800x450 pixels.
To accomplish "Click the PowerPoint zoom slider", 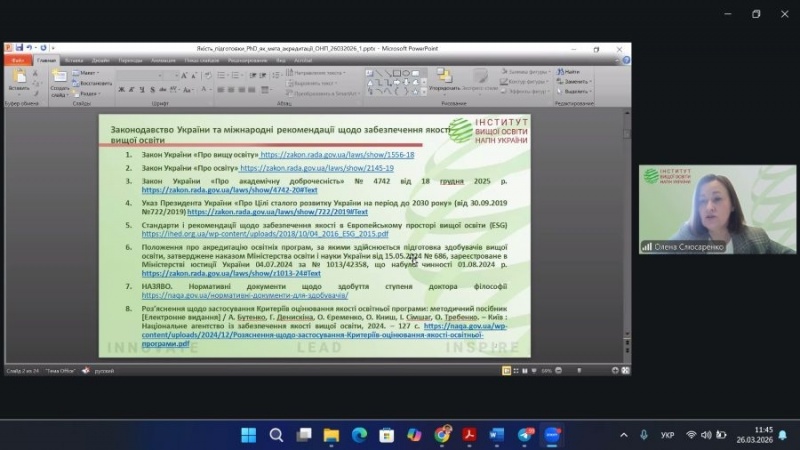I will tap(580, 370).
